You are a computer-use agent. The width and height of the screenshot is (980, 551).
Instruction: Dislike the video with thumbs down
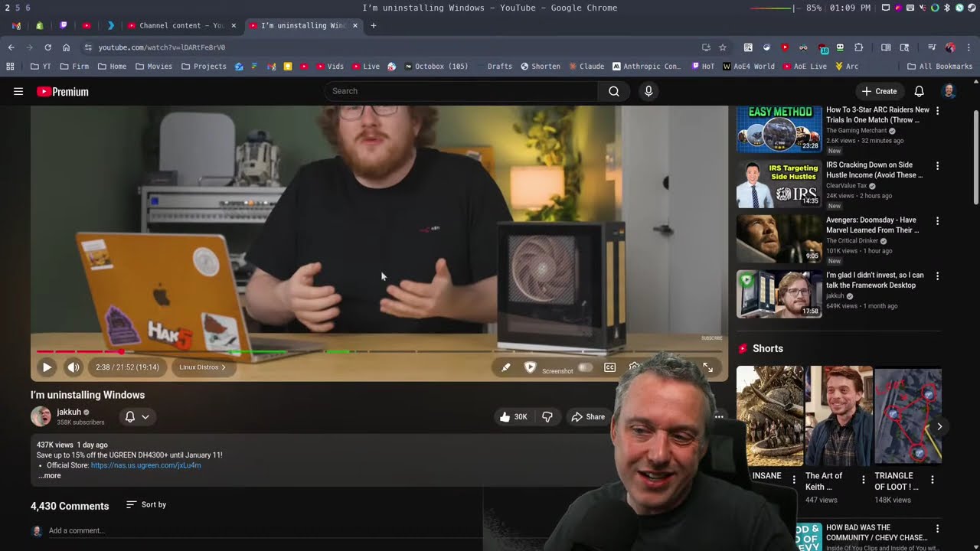[547, 417]
